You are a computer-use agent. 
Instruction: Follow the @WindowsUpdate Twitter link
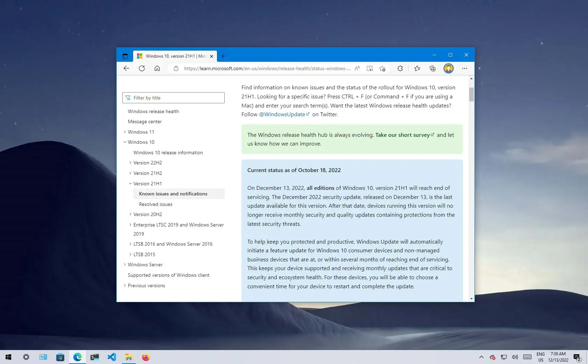[284, 114]
